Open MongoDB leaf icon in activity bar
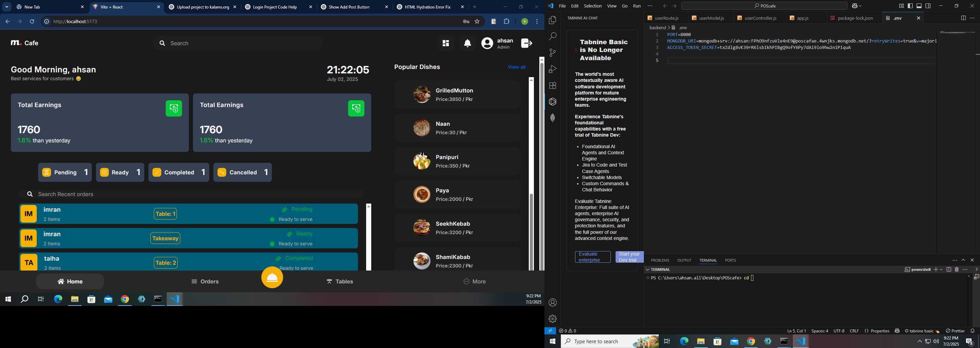 pos(552,118)
